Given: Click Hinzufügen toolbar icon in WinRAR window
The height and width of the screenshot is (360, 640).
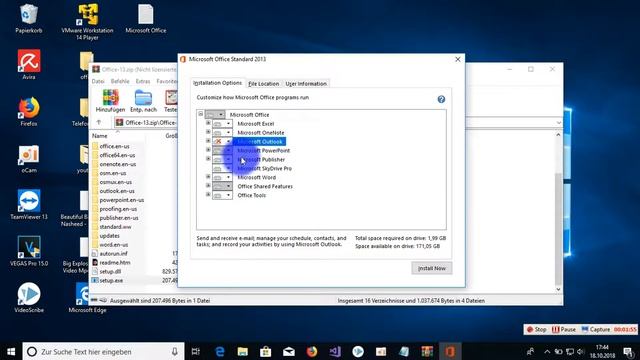Looking at the screenshot, I should [110, 101].
